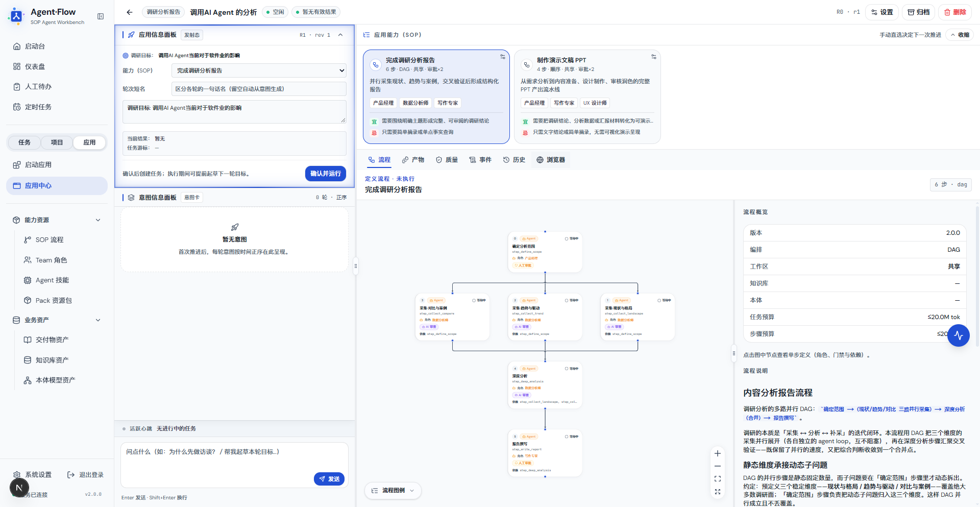Switch sidebar segment to 任务

(x=24, y=142)
